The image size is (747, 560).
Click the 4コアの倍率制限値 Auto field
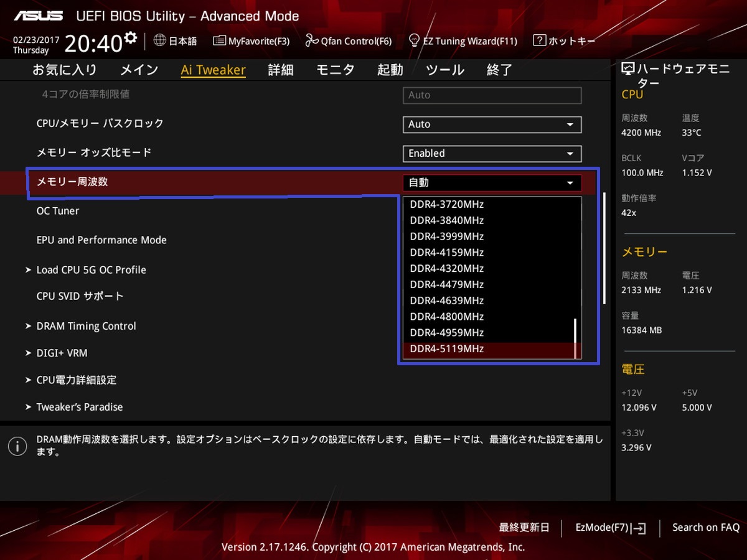(492, 95)
